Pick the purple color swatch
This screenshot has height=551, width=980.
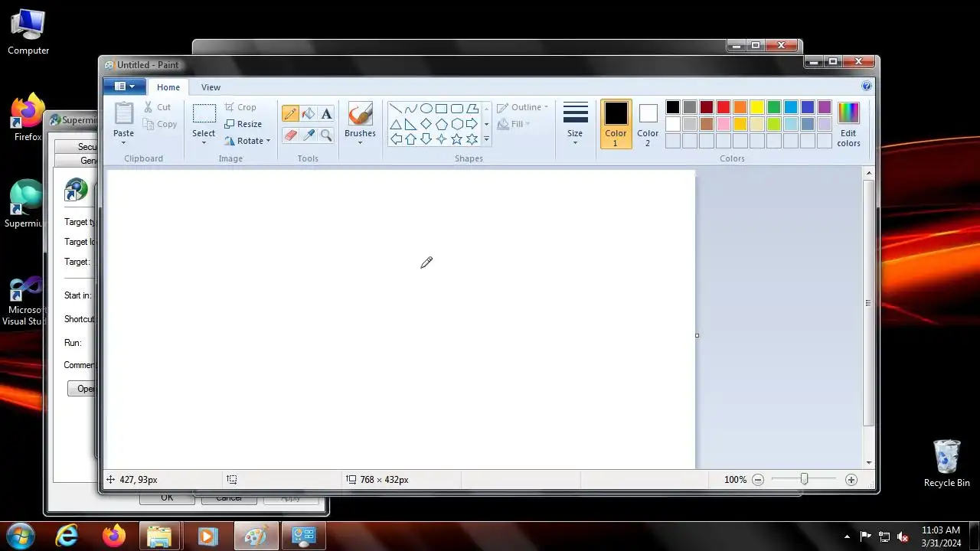pyautogui.click(x=825, y=107)
